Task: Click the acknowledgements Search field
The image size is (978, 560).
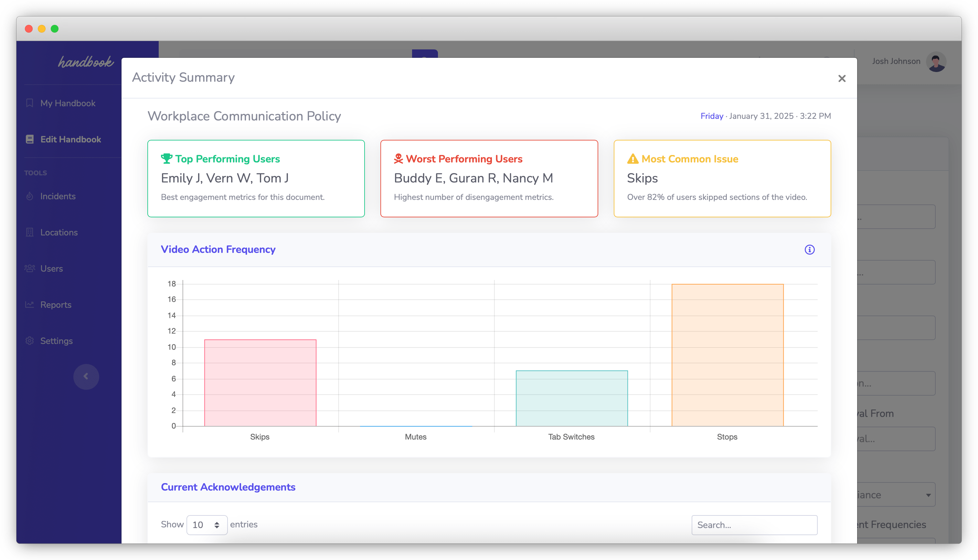Action: [754, 524]
